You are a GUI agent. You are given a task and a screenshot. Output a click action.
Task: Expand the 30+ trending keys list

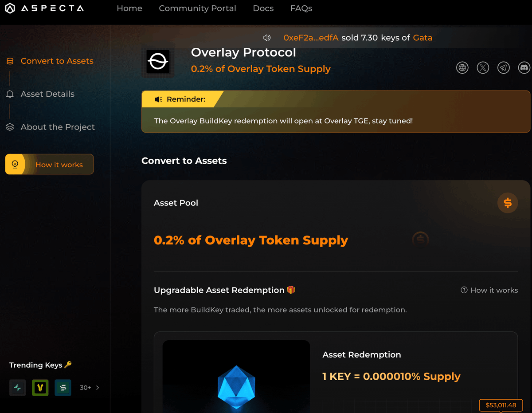[90, 388]
